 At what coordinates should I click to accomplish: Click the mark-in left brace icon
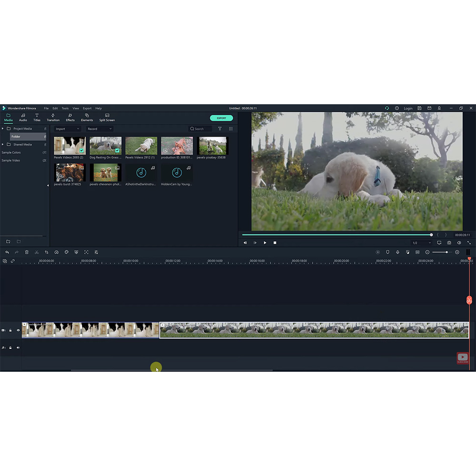coord(438,235)
